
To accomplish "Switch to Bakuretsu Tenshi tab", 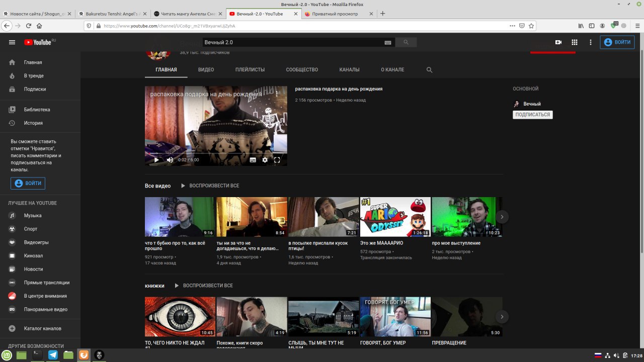I will 114,14.
